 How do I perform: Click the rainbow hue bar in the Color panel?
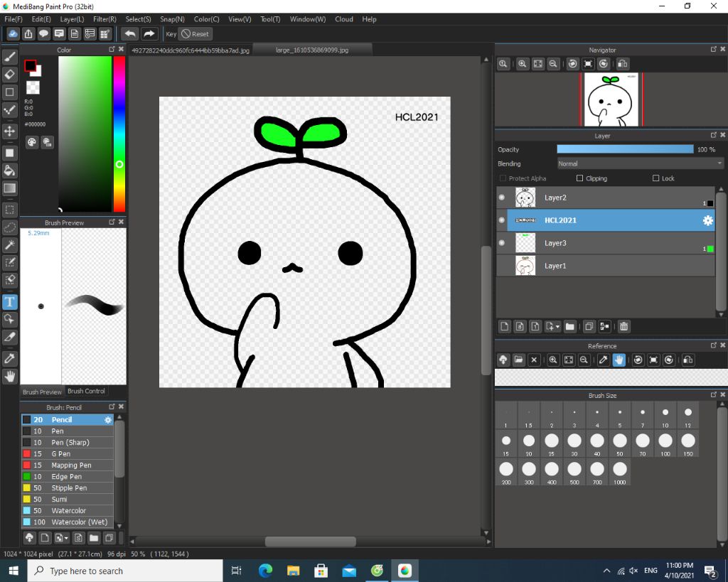[119, 134]
